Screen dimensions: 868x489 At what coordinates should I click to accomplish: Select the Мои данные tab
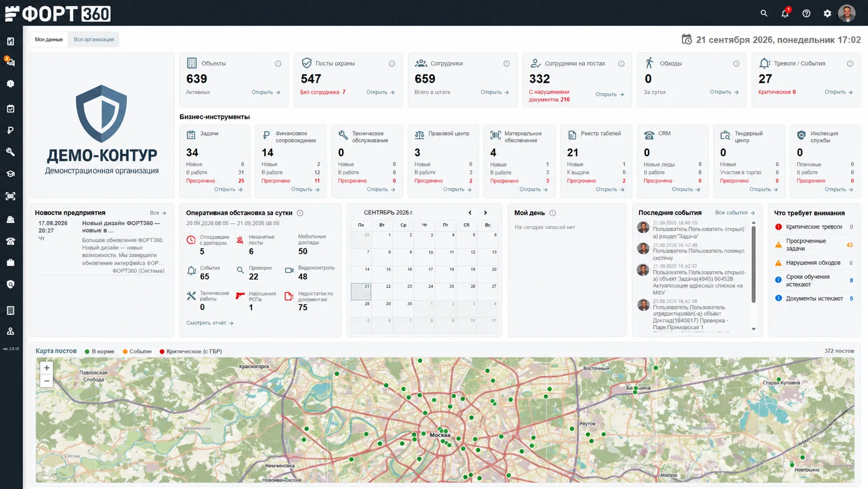point(49,39)
